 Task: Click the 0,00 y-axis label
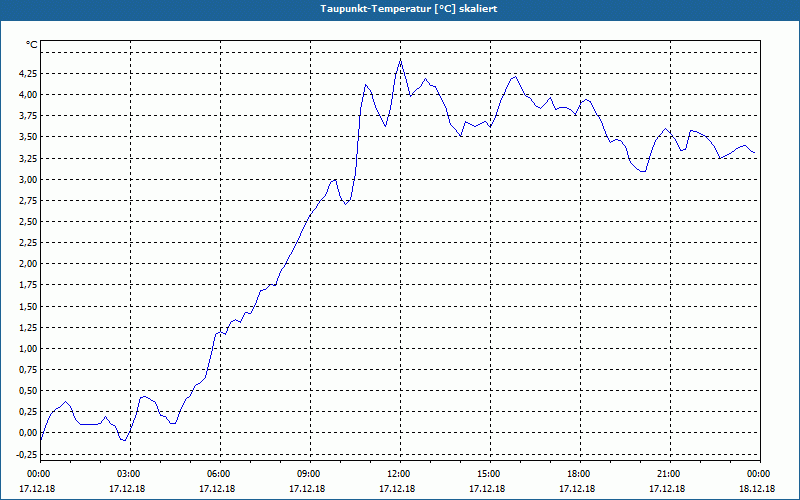tap(27, 433)
